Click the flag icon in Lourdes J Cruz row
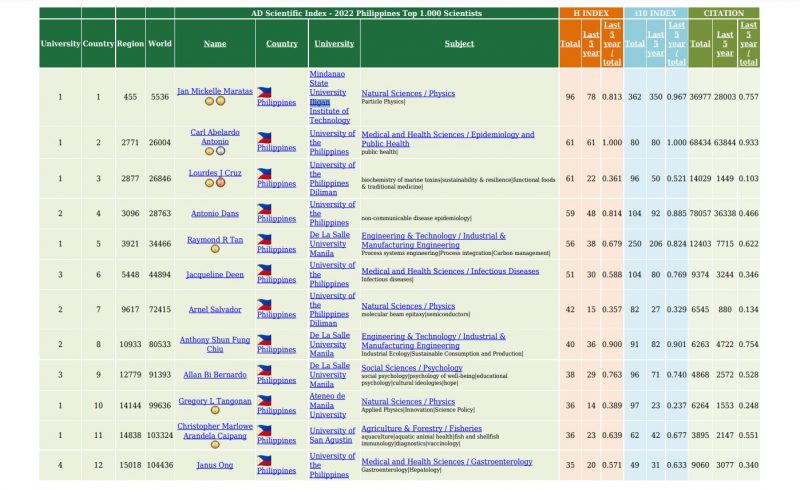Viewport: 800px width, 490px height. (264, 174)
